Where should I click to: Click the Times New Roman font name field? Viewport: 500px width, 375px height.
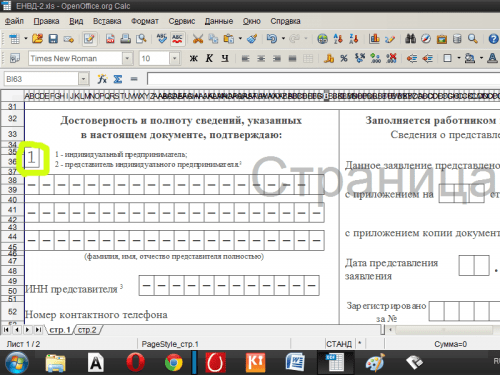pyautogui.click(x=75, y=59)
